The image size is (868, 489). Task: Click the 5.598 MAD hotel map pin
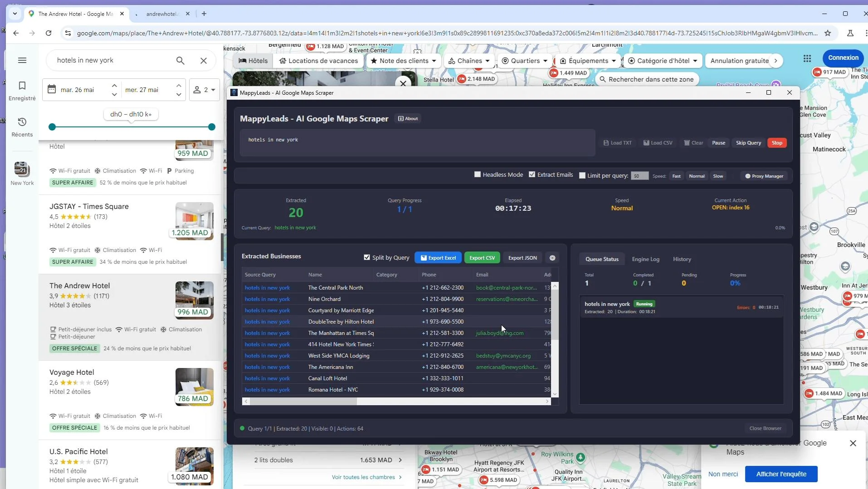click(498, 480)
